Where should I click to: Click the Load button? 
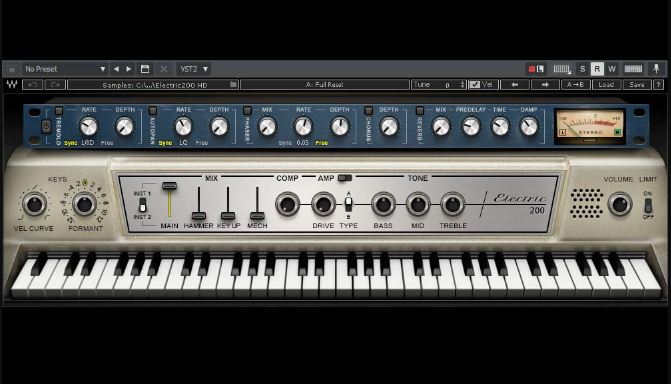pos(606,85)
